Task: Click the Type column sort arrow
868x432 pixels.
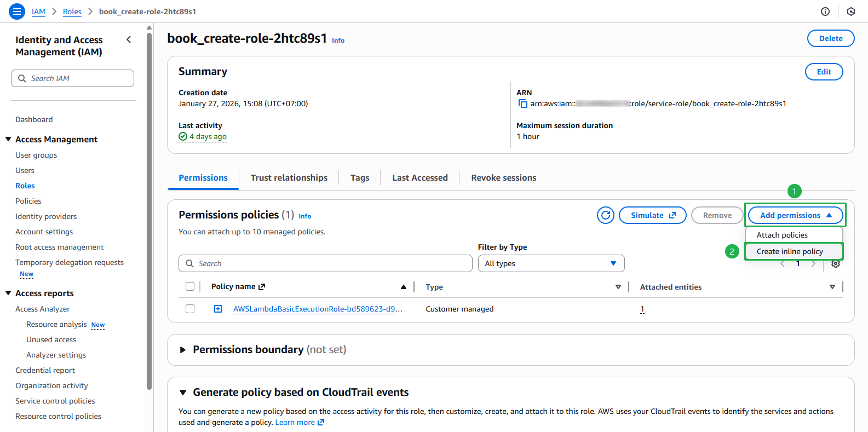Action: click(618, 287)
